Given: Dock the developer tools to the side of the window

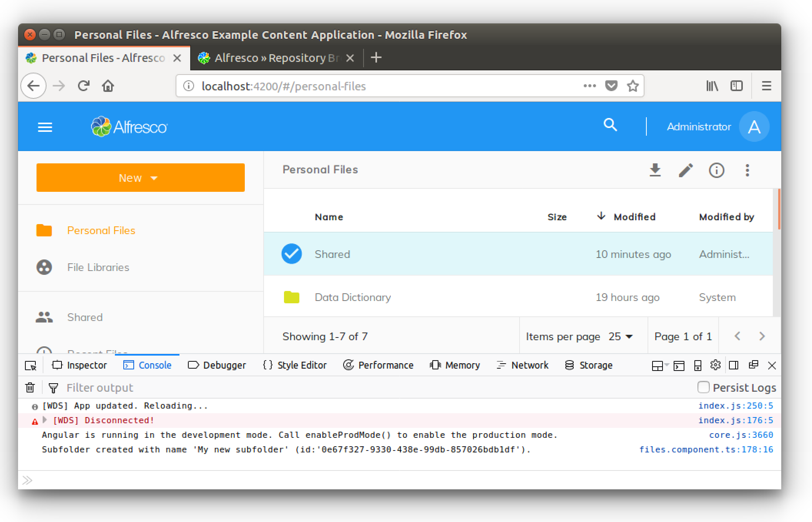Looking at the screenshot, I should click(734, 365).
